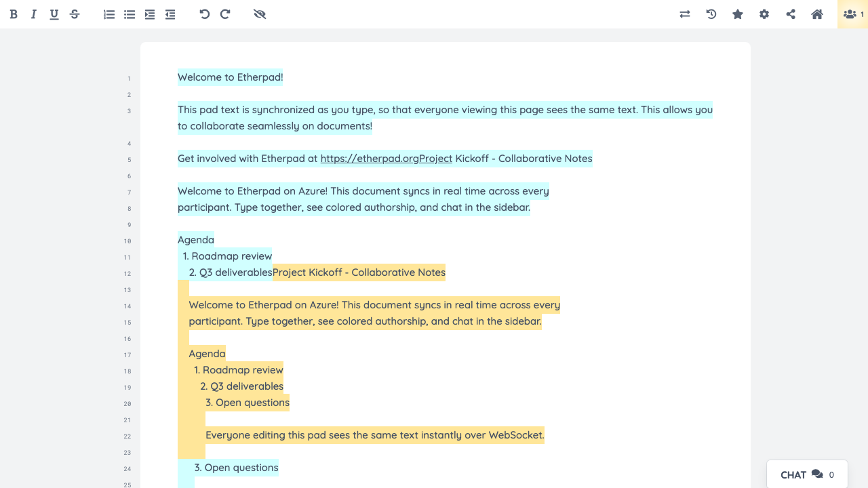Redo the last edit

point(225,14)
